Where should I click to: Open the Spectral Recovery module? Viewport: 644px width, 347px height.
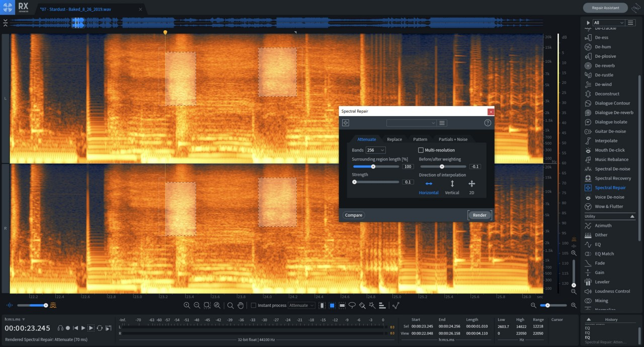coord(607,179)
